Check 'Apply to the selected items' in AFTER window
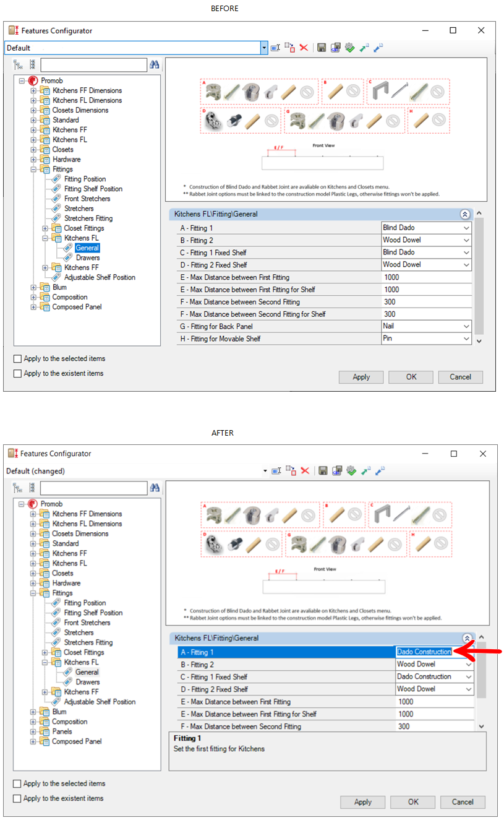The width and height of the screenshot is (504, 828). [x=17, y=783]
